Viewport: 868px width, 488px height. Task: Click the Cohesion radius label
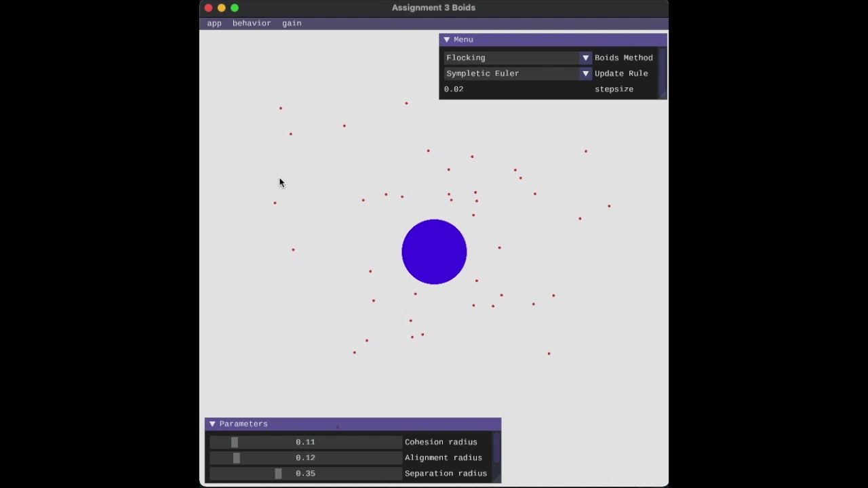(441, 442)
